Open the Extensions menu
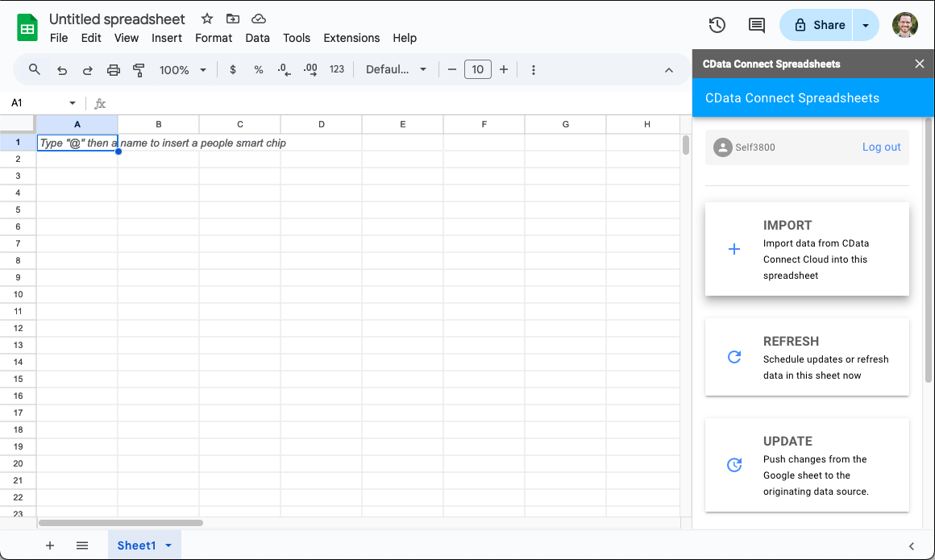This screenshot has height=560, width=935. click(x=351, y=38)
